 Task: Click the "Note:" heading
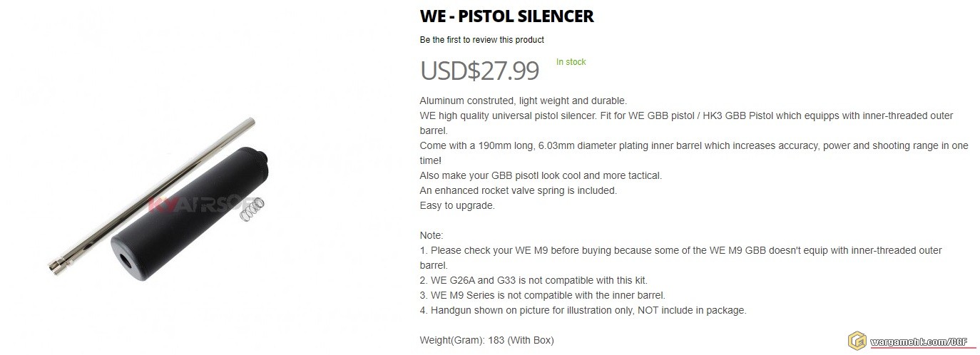(432, 235)
